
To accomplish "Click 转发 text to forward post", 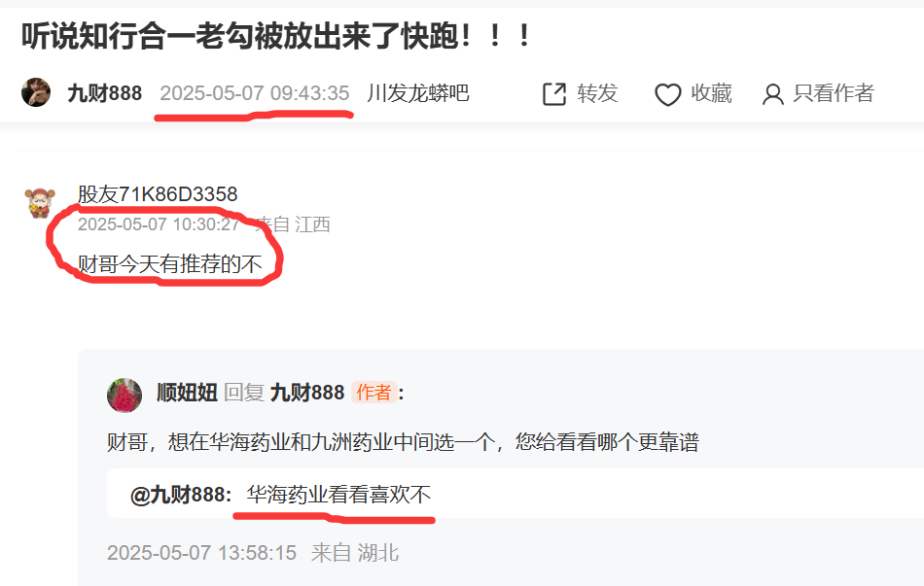I will coord(597,93).
